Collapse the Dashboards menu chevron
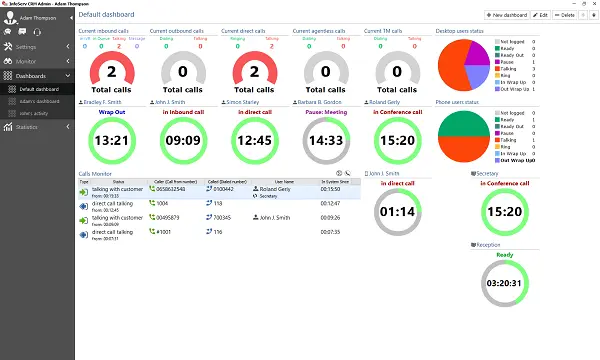The height and width of the screenshot is (360, 600). pos(68,76)
